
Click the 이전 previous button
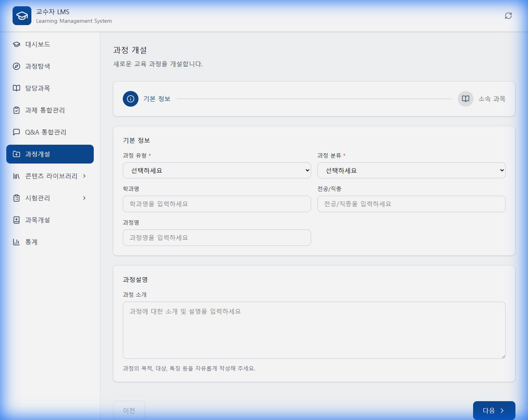[129, 410]
